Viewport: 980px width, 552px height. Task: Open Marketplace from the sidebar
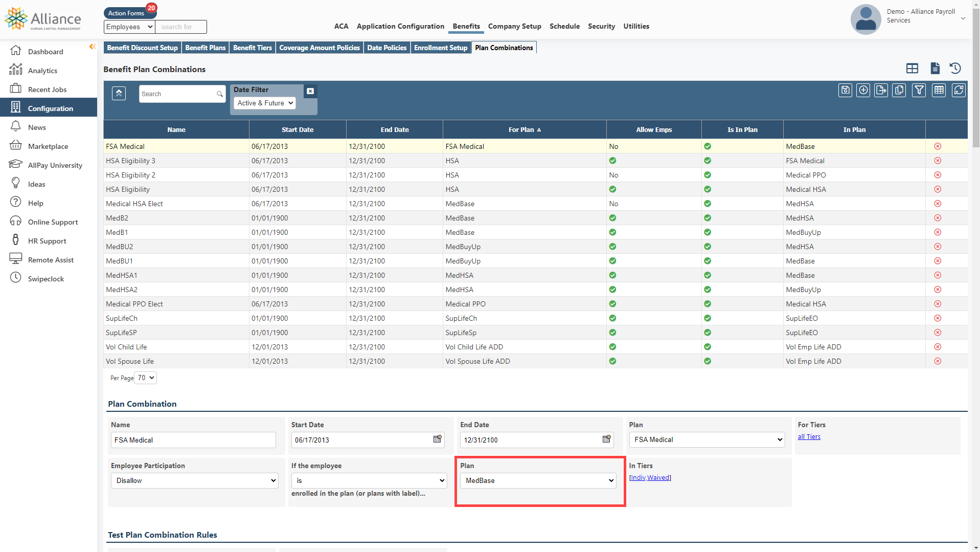coord(48,146)
